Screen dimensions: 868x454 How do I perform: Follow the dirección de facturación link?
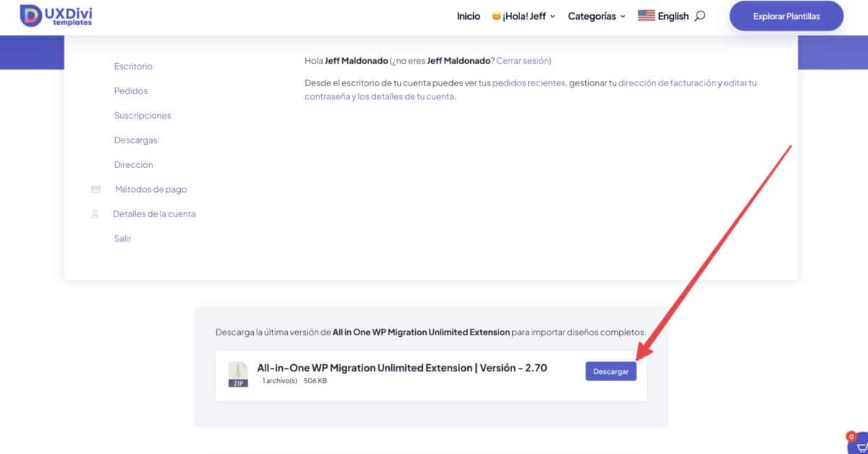(668, 83)
